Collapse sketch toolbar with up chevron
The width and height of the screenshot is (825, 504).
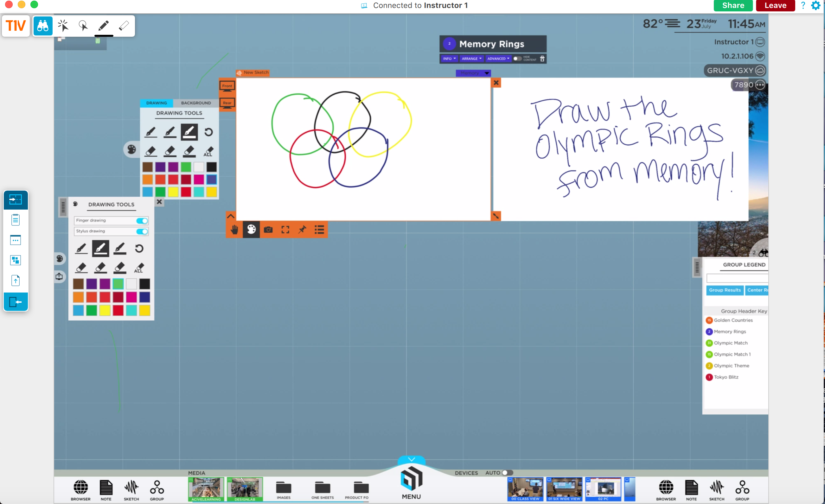(x=231, y=216)
